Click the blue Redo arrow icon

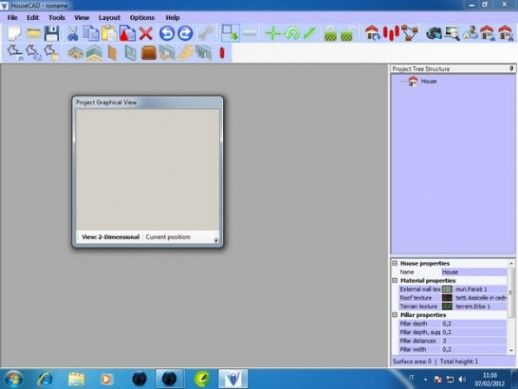click(185, 34)
